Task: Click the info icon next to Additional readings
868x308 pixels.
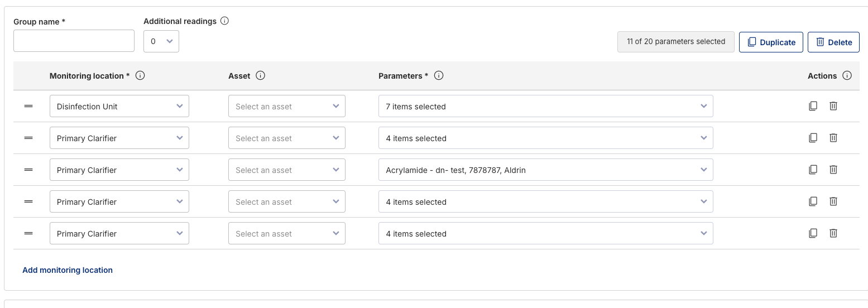Action: coord(224,21)
